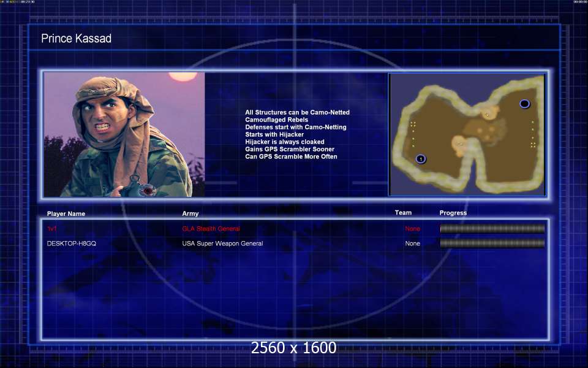Click the player name "DESKTOP-H8GQ"
This screenshot has height=368, width=588.
(x=71, y=243)
